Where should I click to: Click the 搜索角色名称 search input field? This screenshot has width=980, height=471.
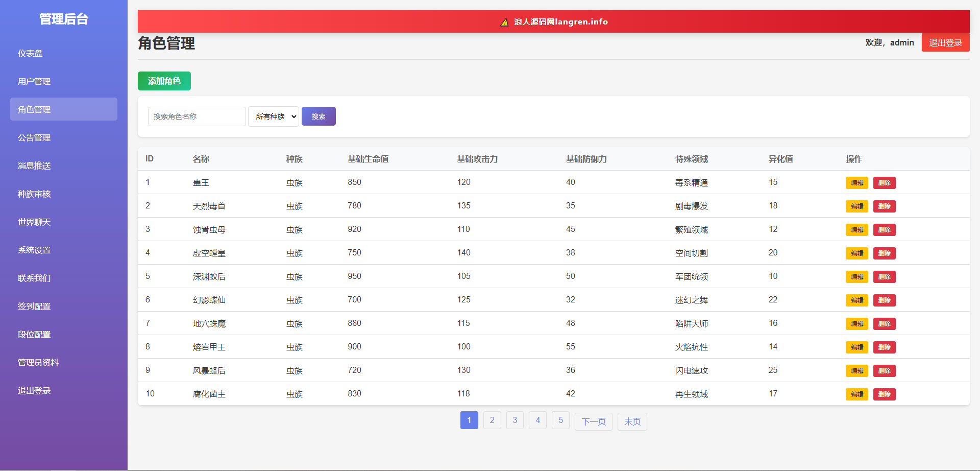197,116
